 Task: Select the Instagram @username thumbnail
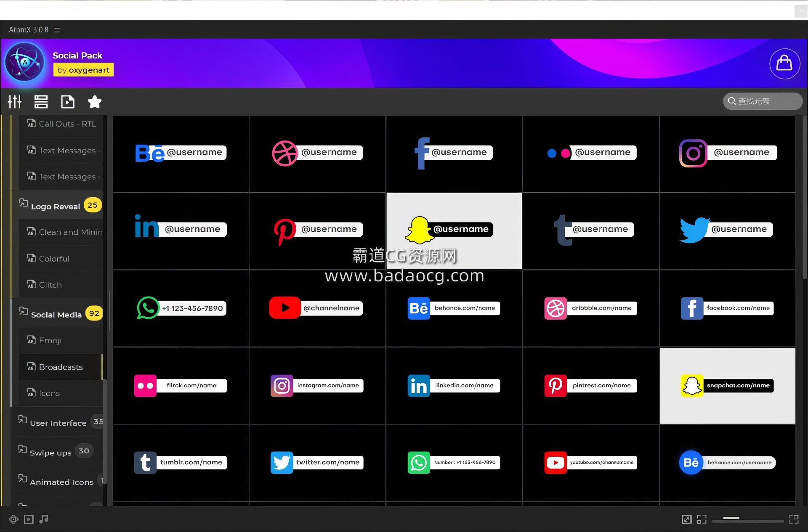[x=728, y=154]
